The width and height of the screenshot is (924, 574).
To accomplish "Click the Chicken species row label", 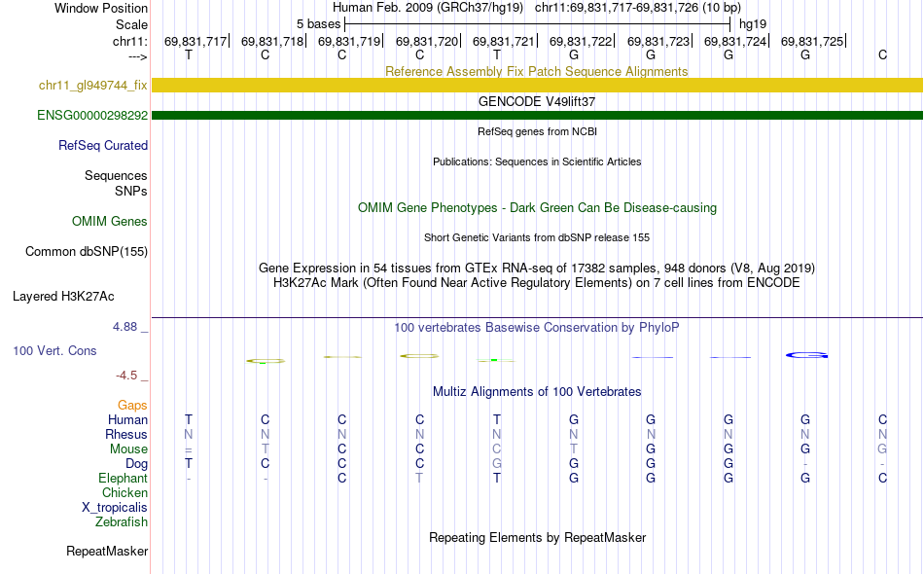I will 124,492.
